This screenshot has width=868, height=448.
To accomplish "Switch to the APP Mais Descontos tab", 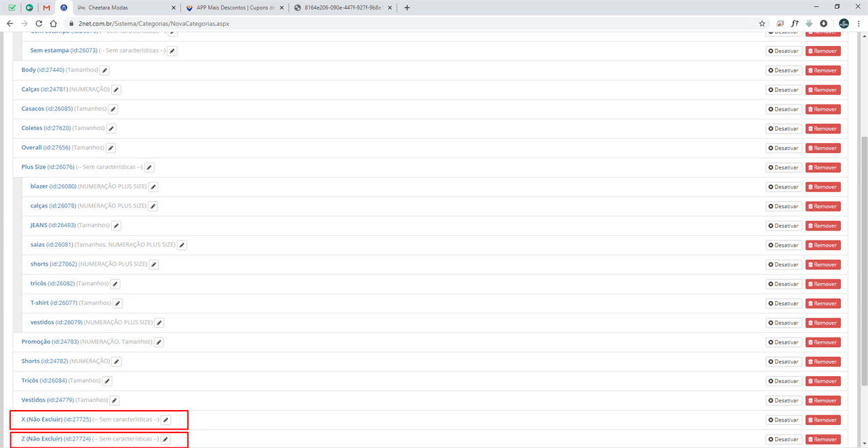I will [x=235, y=7].
